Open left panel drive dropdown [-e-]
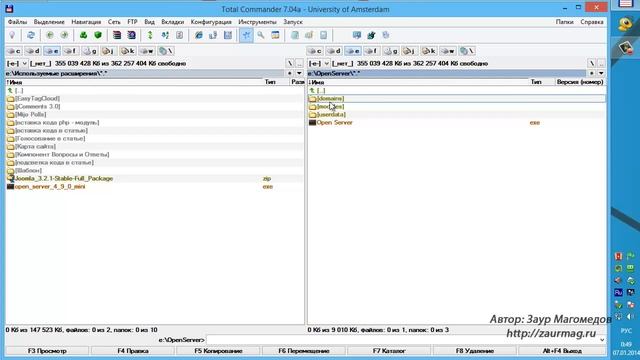The width and height of the screenshot is (640, 360). point(17,64)
